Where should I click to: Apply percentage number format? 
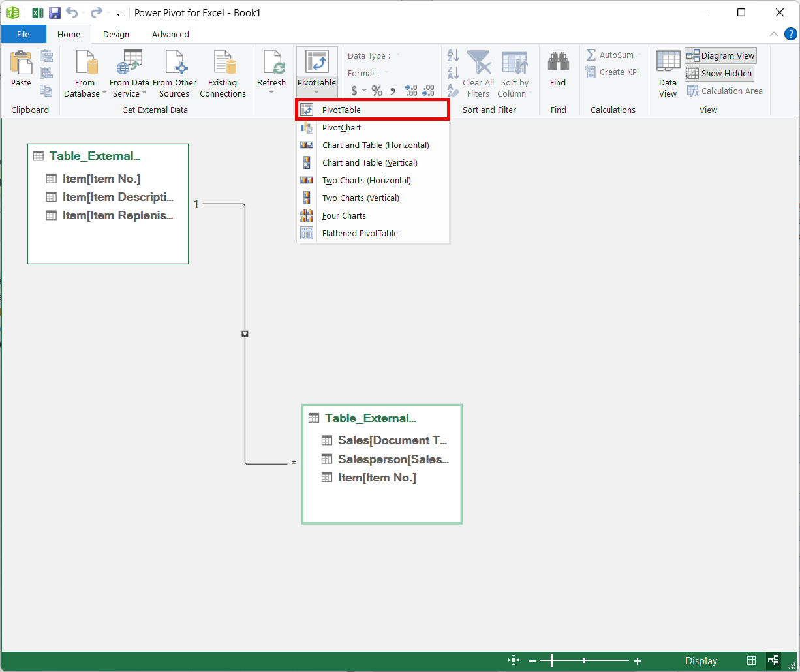tap(377, 91)
